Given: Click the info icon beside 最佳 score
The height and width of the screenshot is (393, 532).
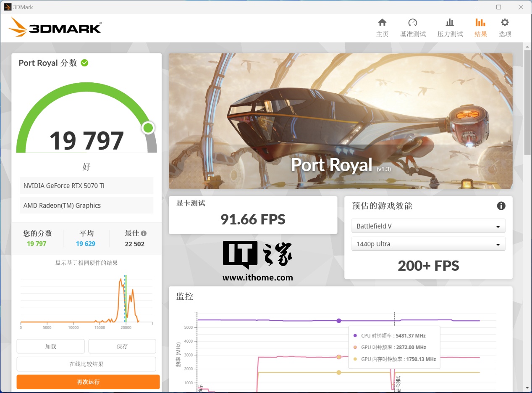Looking at the screenshot, I should 144,233.
